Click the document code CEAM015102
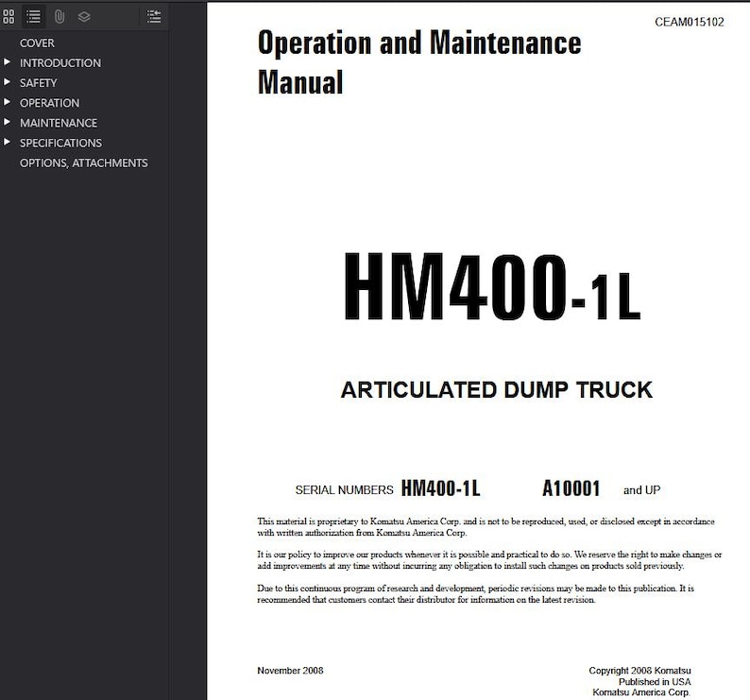750x700 pixels. coord(690,22)
